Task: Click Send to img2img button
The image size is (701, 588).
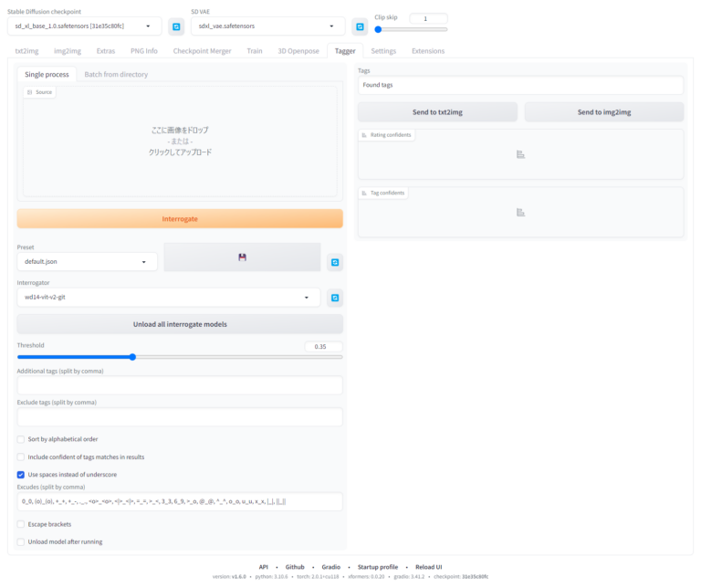Action: click(603, 112)
